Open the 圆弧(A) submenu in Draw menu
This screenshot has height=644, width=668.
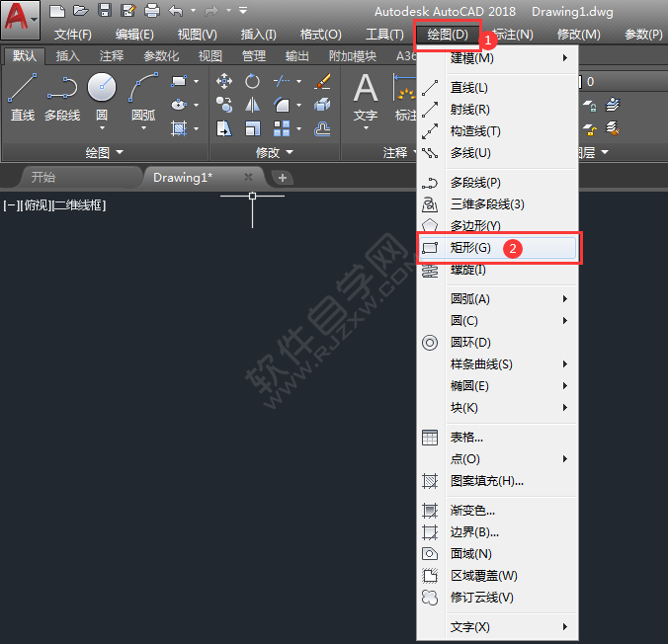coord(497,299)
